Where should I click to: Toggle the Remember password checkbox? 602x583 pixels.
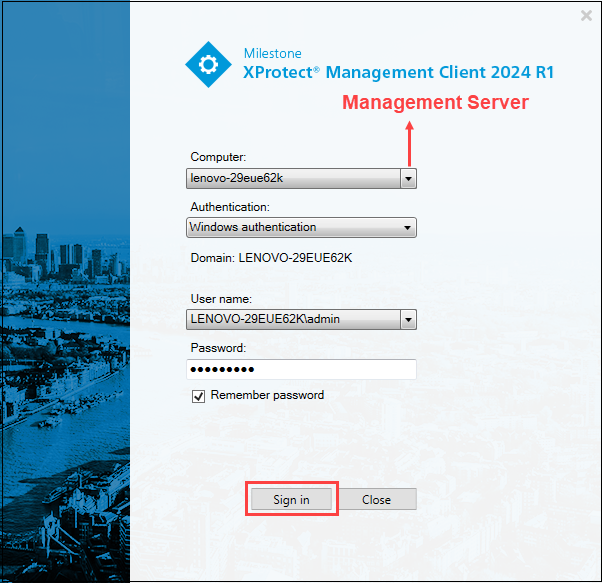[198, 396]
